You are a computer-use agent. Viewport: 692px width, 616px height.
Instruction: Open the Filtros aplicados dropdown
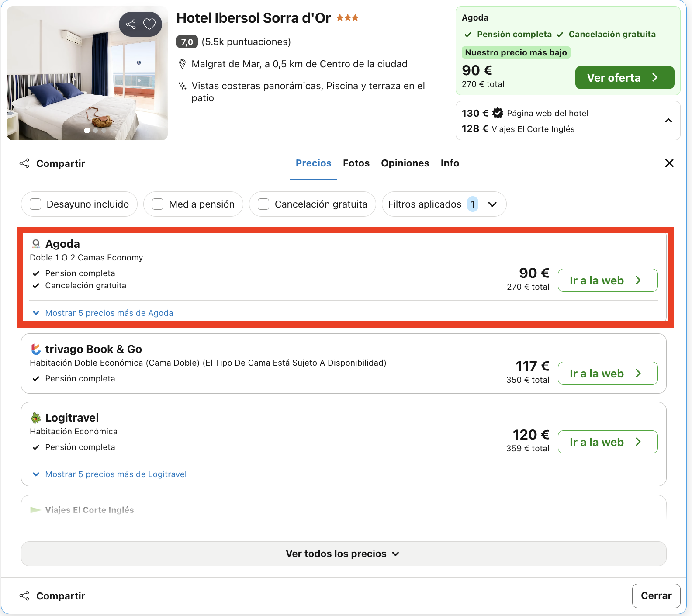pyautogui.click(x=444, y=204)
